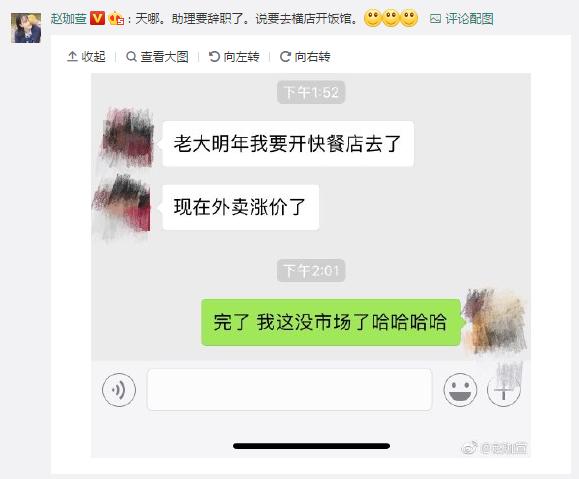Image resolution: width=579 pixels, height=479 pixels.
Task: Rotate image right with 向右转
Action: point(305,57)
